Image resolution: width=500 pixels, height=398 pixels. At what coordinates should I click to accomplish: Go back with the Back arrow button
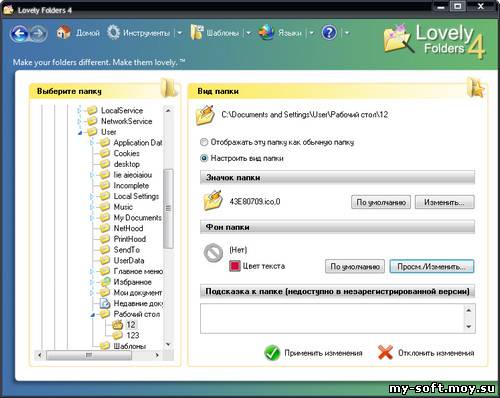(x=20, y=33)
